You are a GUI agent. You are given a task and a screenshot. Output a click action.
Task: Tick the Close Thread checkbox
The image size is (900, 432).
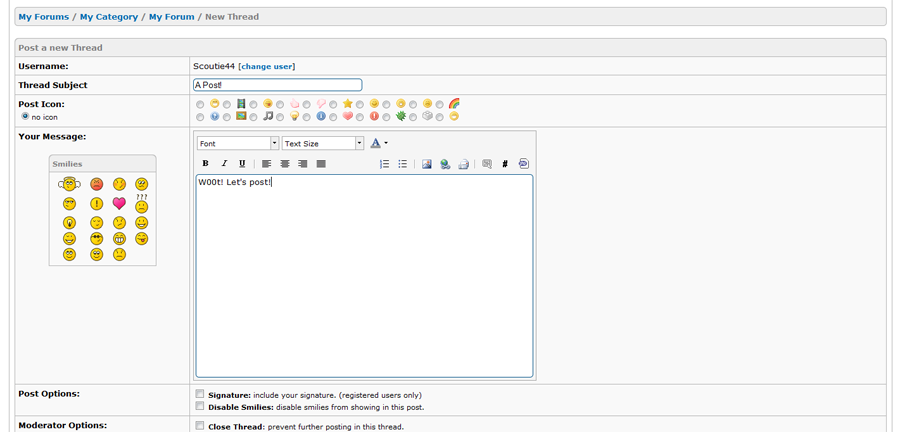[200, 426]
